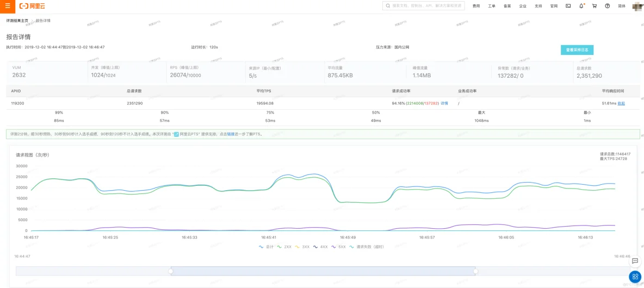Open the 备案 menu

(507, 6)
